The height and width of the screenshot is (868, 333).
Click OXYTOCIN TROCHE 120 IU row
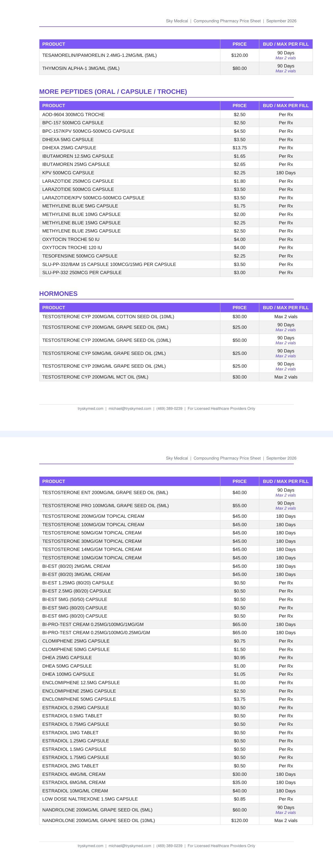point(176,247)
